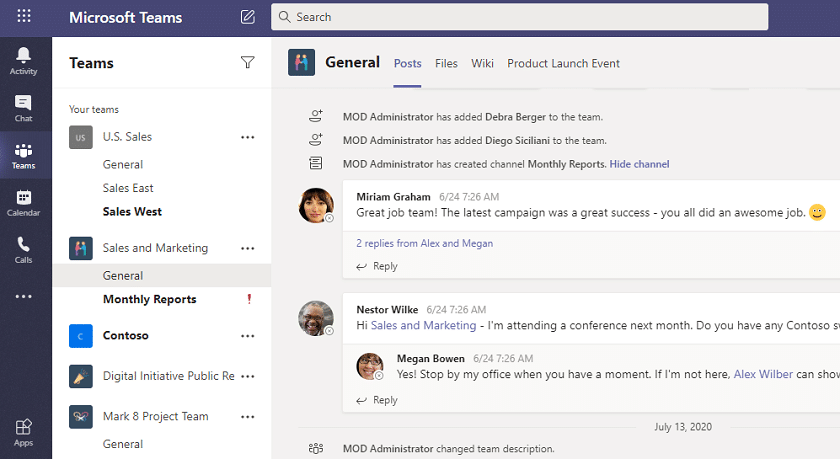Filter the teams list with funnel icon
Screen dimensions: 840x459
248,63
